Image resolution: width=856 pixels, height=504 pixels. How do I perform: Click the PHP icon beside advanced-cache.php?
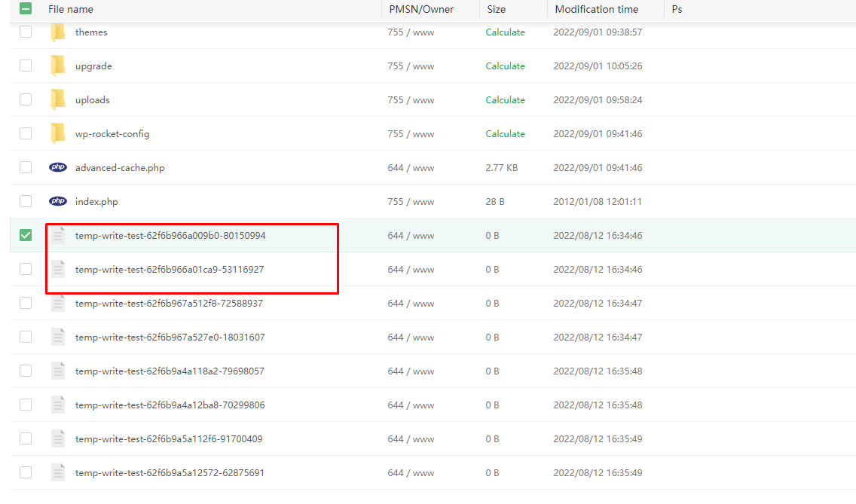pyautogui.click(x=57, y=167)
